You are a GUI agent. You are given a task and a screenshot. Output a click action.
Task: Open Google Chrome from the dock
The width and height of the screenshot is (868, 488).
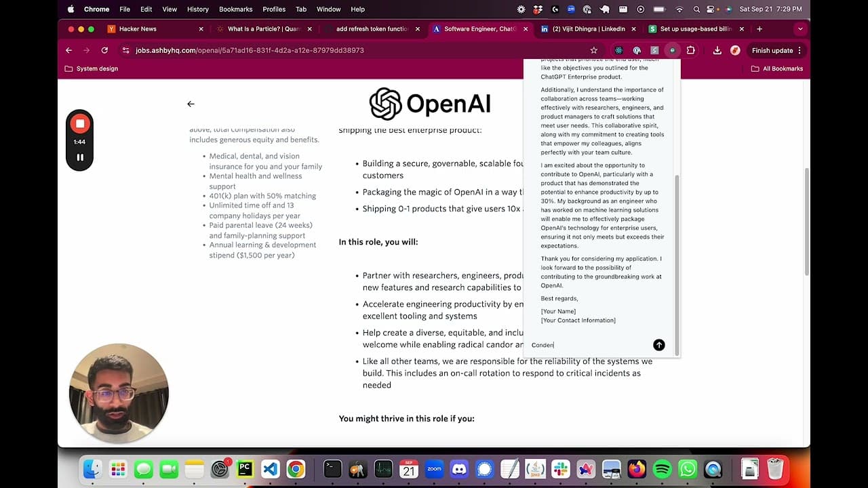pos(296,469)
